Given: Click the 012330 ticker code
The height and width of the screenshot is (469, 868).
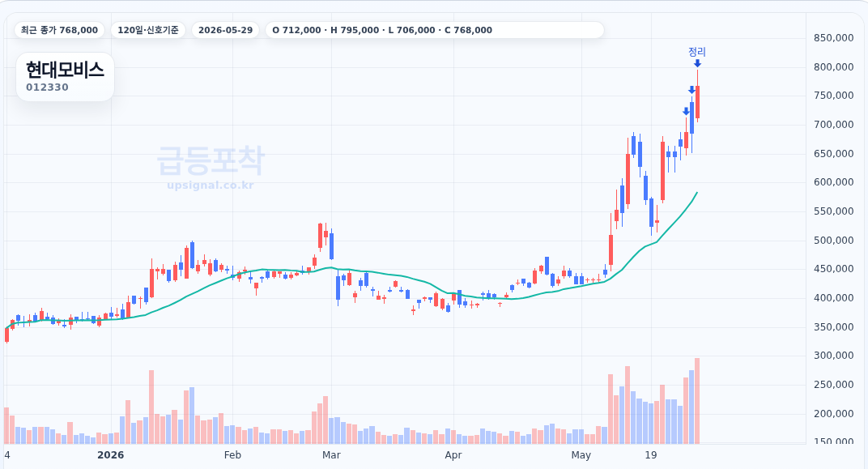Looking at the screenshot, I should (47, 87).
